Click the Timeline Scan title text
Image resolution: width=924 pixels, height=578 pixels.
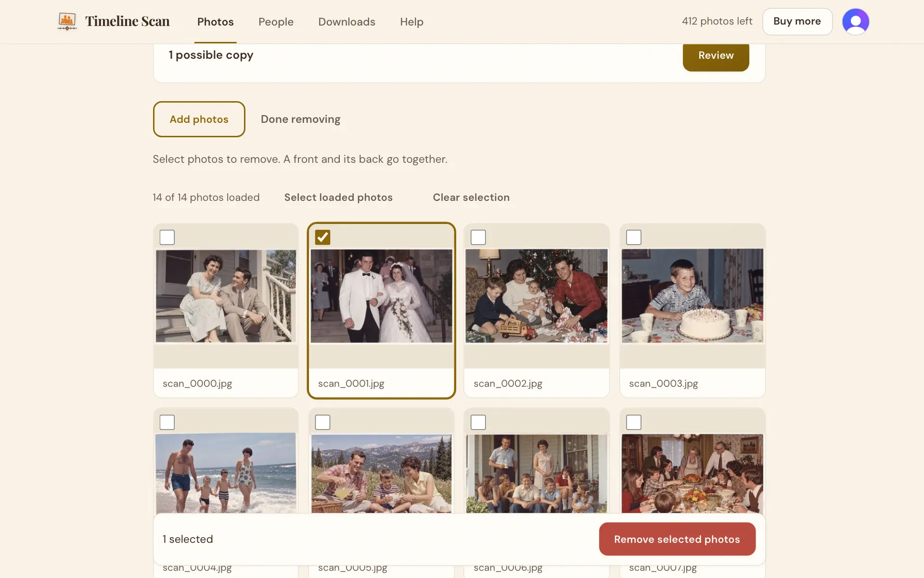tap(128, 21)
